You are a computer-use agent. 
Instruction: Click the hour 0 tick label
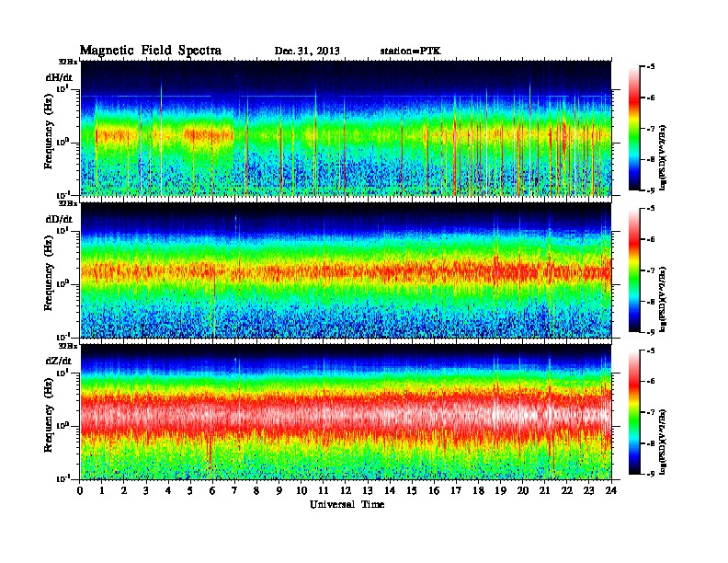(80, 490)
